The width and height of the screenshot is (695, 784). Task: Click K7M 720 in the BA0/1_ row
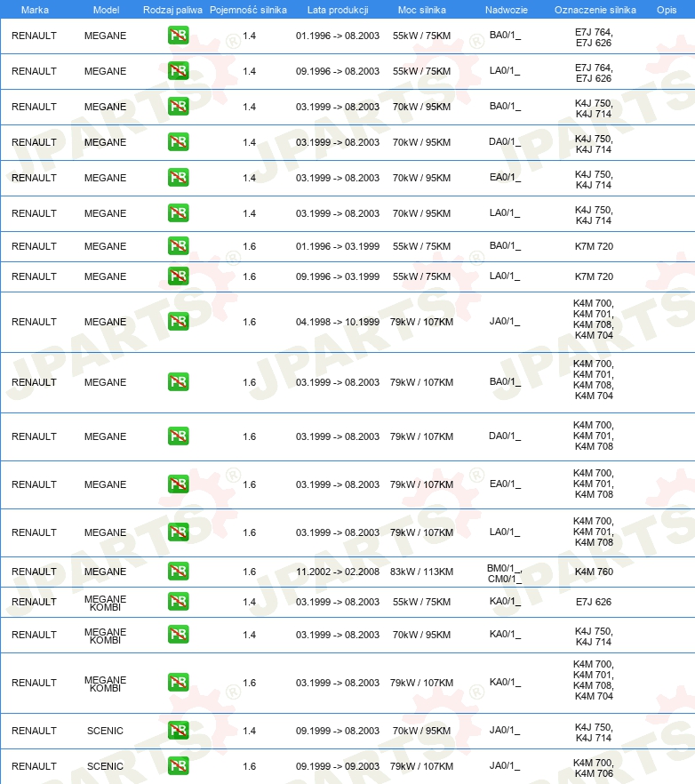coord(594,246)
